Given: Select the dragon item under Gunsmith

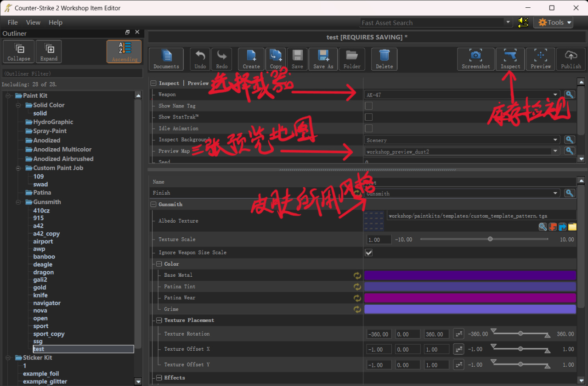Looking at the screenshot, I should coord(44,272).
